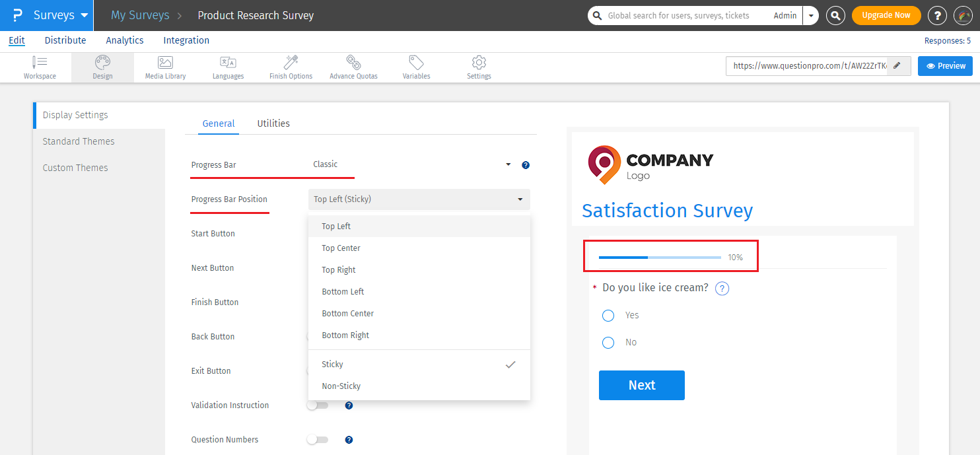
Task: Select the Languages icon in the toolbar
Action: 228,67
